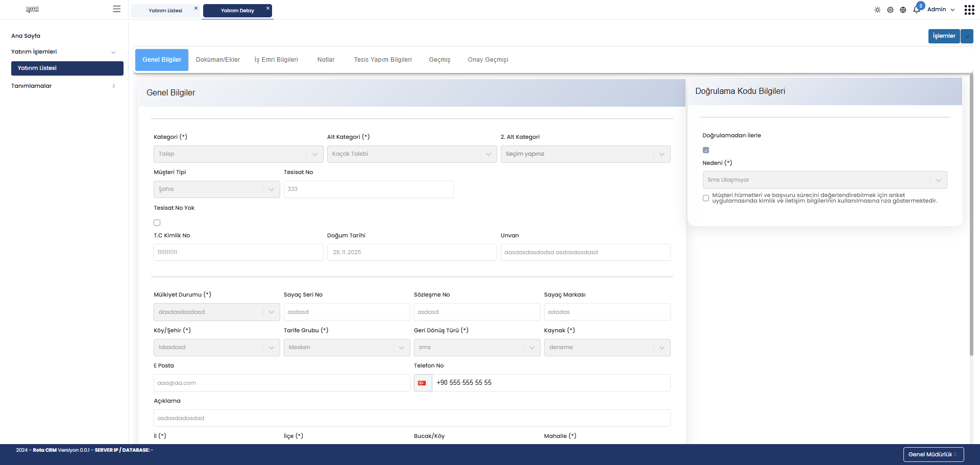The width and height of the screenshot is (980, 465).
Task: Open the Köy/Şehir dropdown
Action: 216,348
